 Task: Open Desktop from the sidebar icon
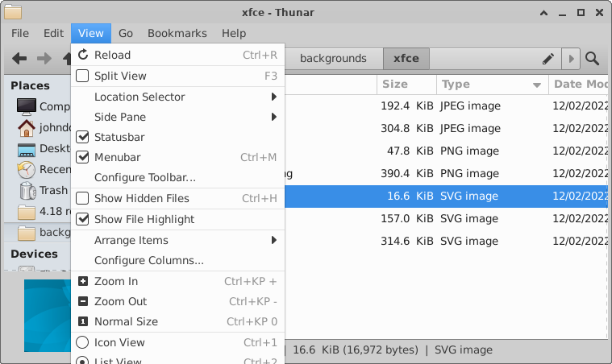(26, 149)
